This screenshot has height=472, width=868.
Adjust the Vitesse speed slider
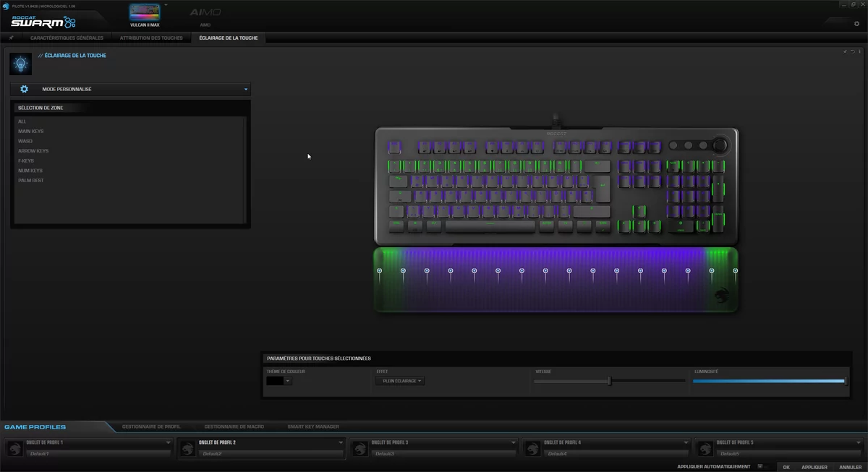tap(609, 381)
